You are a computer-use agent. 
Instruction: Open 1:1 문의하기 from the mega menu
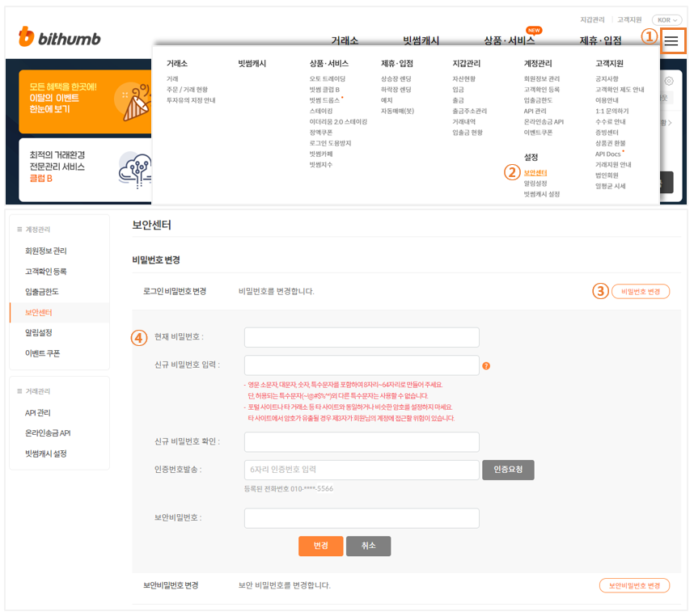point(612,111)
